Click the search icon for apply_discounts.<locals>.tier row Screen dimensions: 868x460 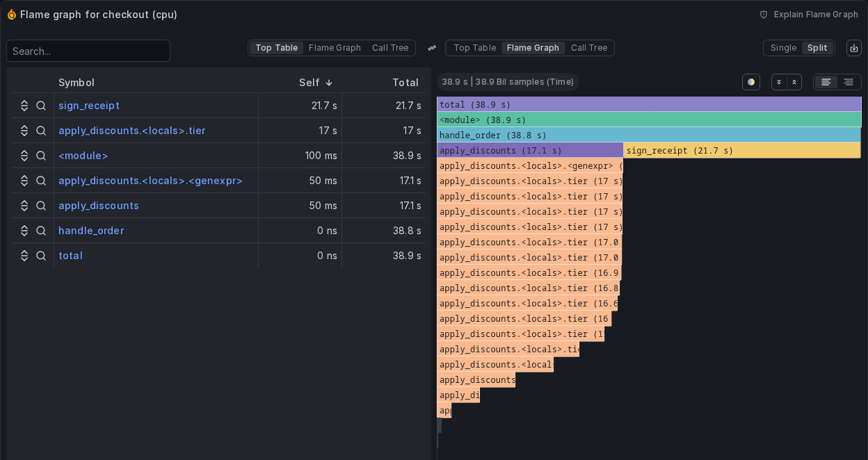(x=41, y=131)
